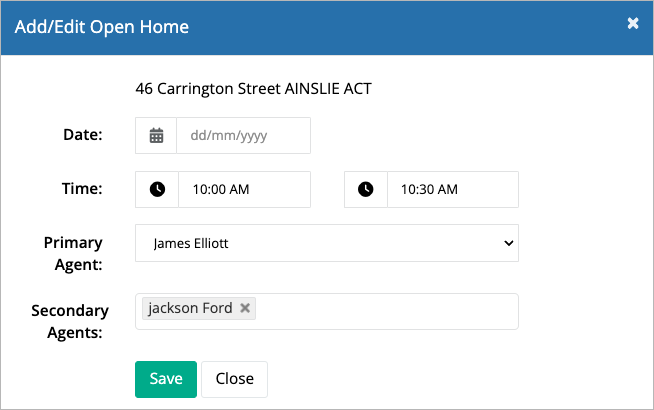Click the clock icon beside 10:00 AM
The height and width of the screenshot is (410, 654).
pos(157,189)
